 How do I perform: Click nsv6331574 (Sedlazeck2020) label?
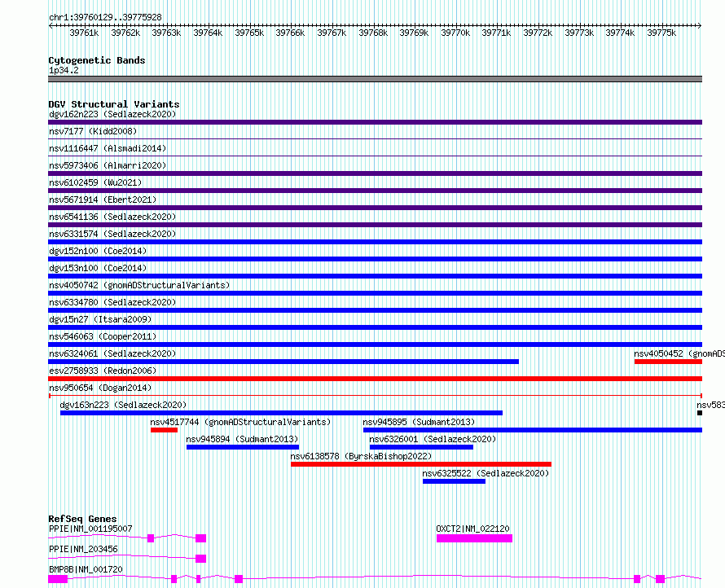(x=112, y=234)
